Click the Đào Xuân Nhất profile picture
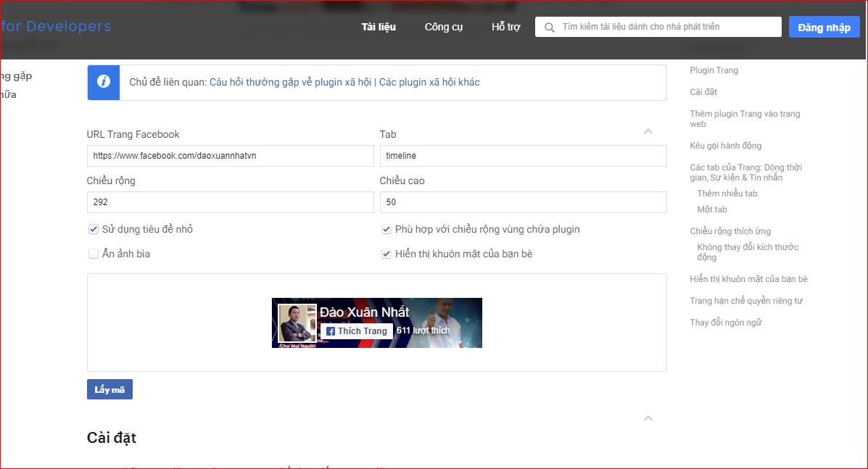Viewport: 868px width, 469px height. click(x=297, y=323)
